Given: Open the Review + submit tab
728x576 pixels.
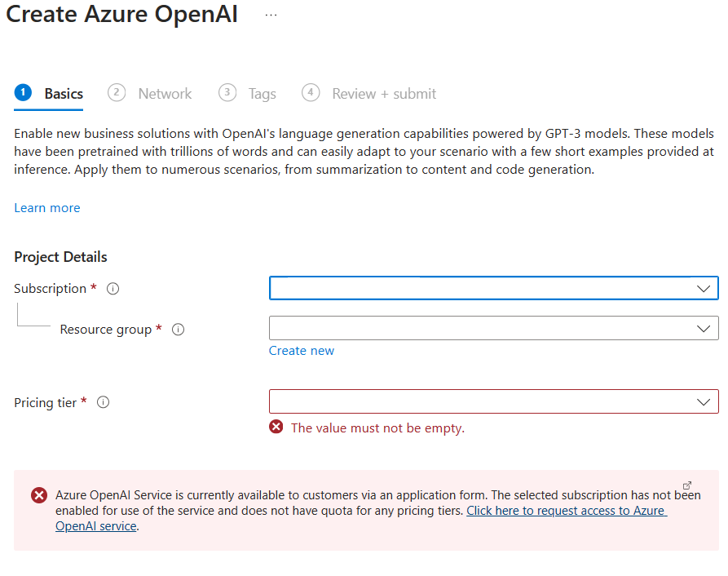Looking at the screenshot, I should (x=369, y=93).
